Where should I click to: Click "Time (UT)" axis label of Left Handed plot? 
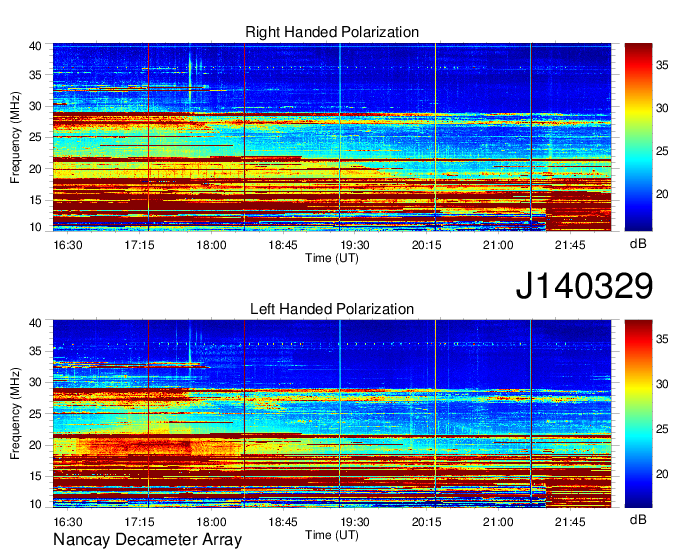tap(332, 535)
